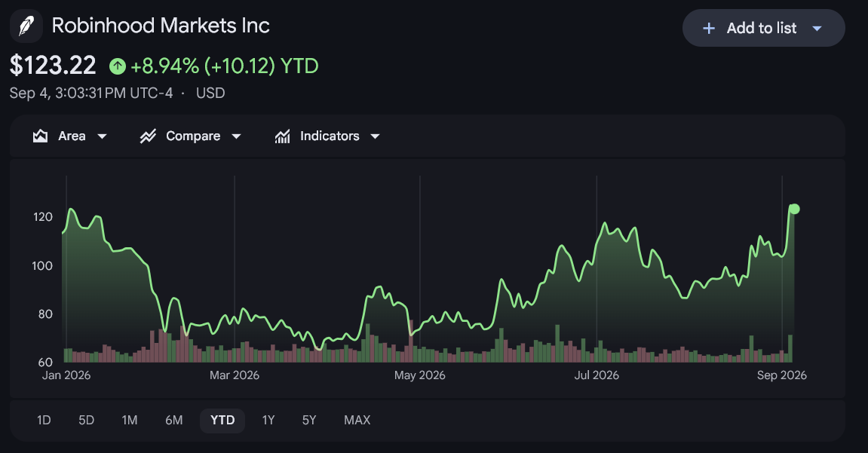Switch to the 1M range

click(130, 421)
